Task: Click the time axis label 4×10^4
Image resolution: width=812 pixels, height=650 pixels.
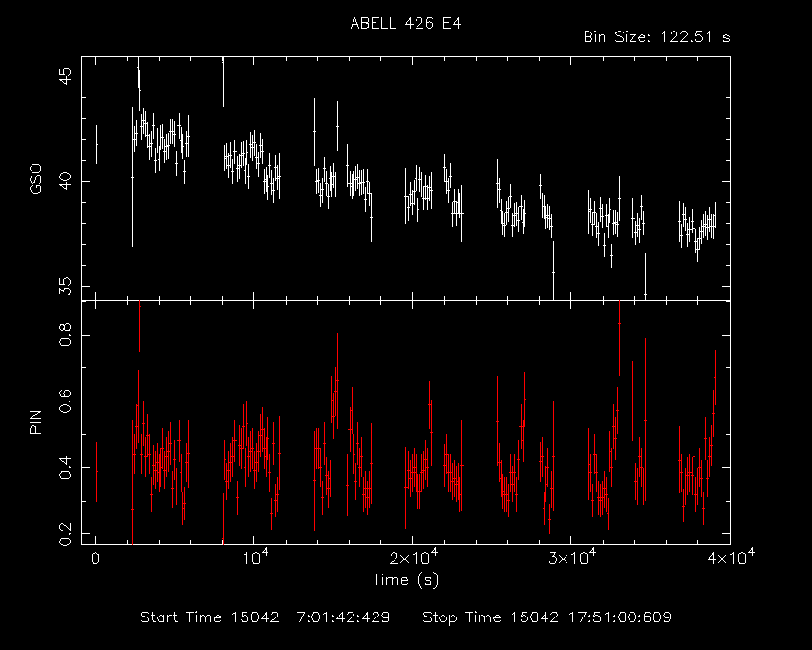Action: (x=731, y=557)
